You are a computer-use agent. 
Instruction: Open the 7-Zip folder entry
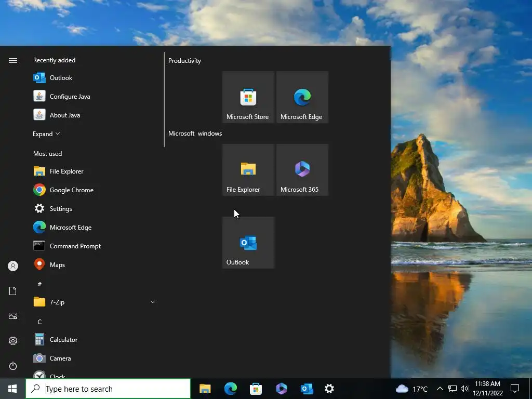click(94, 302)
